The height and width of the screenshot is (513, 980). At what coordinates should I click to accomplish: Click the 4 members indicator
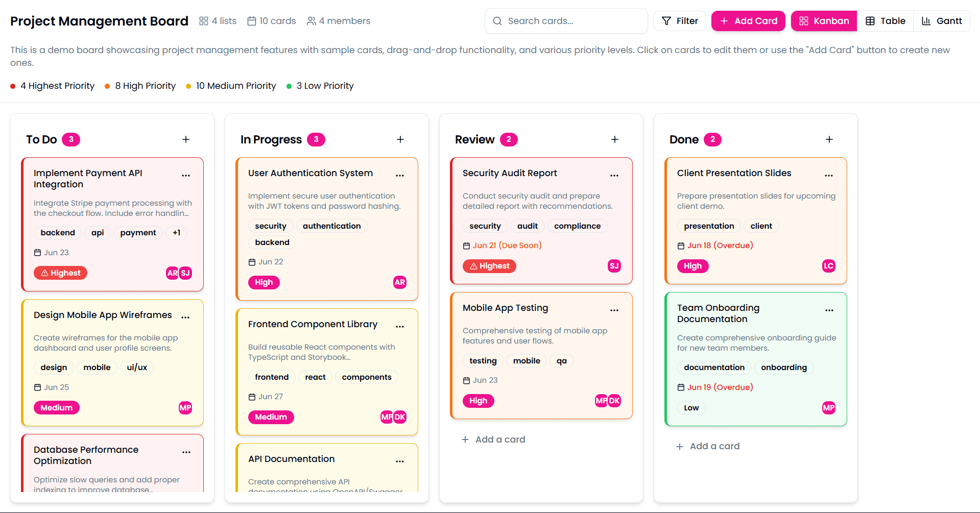(x=339, y=21)
